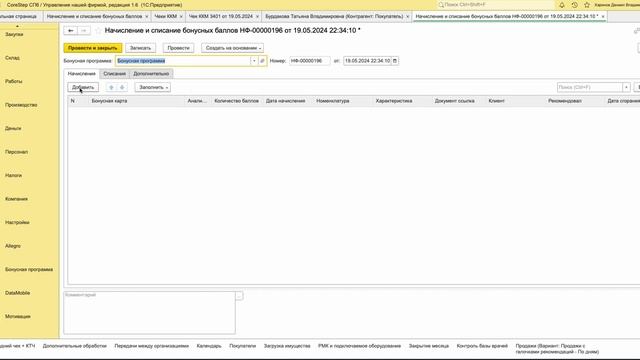Open Контроль базы врачей bottom link
640x360 pixels.
[x=482, y=346]
